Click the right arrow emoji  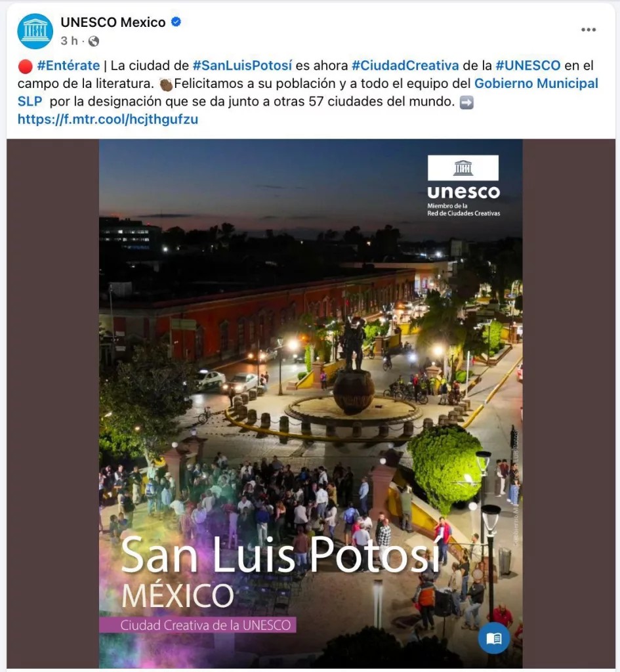pyautogui.click(x=466, y=102)
